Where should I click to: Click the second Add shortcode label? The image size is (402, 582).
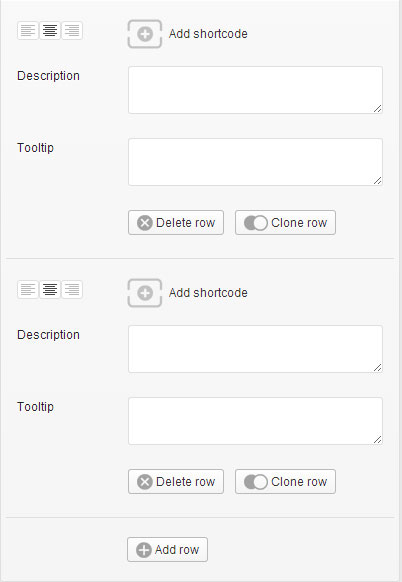point(208,293)
